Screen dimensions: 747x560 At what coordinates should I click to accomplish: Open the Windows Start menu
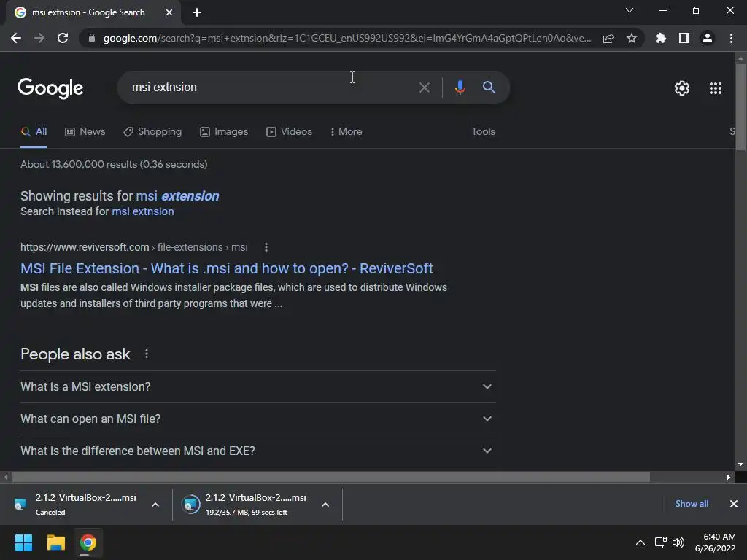tap(23, 542)
